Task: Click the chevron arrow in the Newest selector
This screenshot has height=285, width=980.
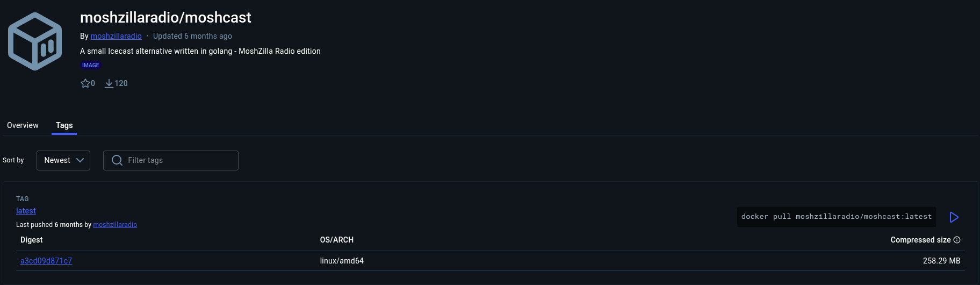Action: click(80, 160)
